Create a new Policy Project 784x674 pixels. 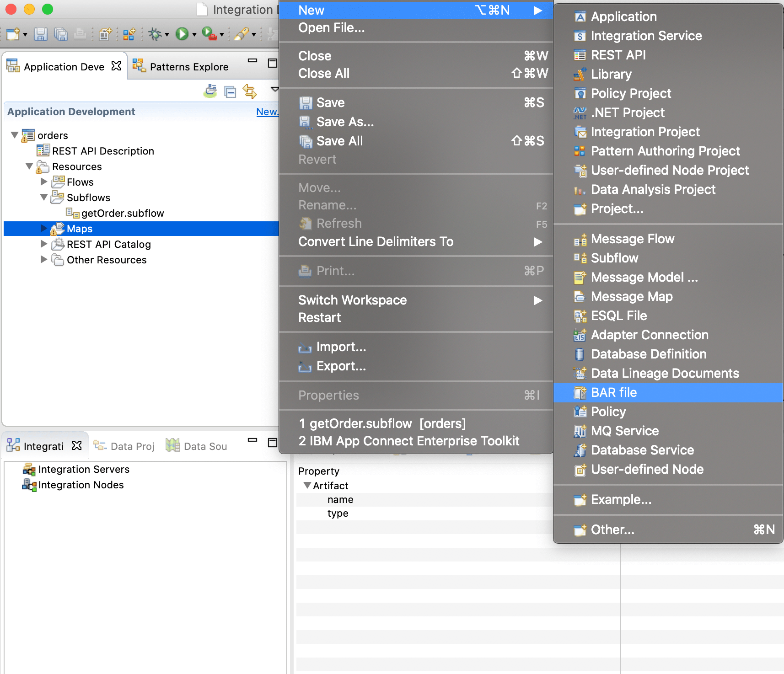668,94
